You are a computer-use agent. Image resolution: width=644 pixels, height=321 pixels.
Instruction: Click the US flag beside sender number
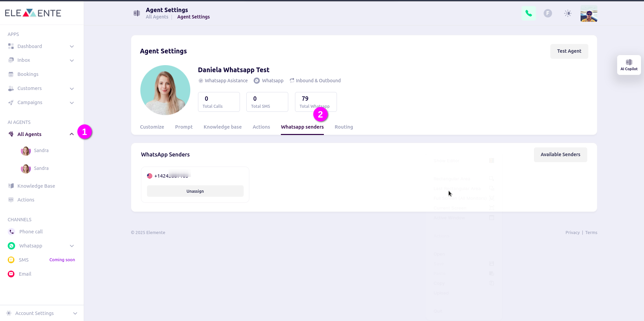pyautogui.click(x=150, y=176)
